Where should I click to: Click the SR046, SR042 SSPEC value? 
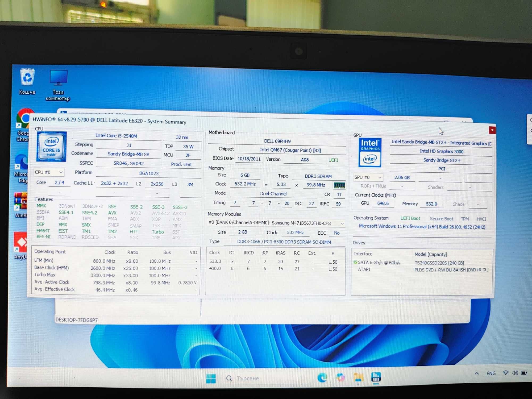tap(128, 163)
